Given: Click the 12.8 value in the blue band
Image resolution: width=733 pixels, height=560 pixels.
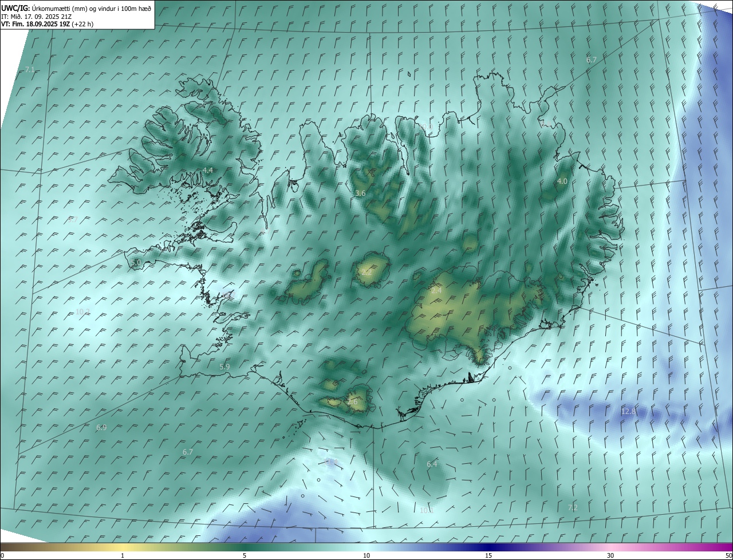Looking at the screenshot, I should (x=628, y=412).
